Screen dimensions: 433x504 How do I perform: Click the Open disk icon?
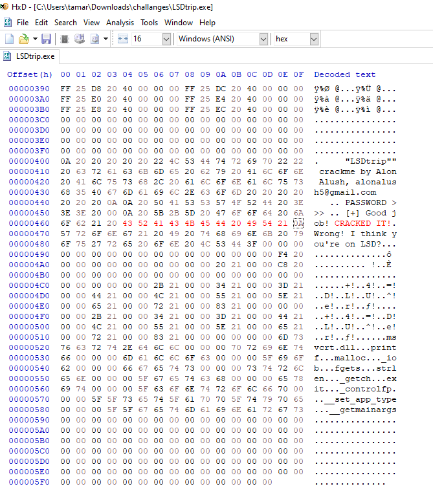pyautogui.click(x=80, y=39)
